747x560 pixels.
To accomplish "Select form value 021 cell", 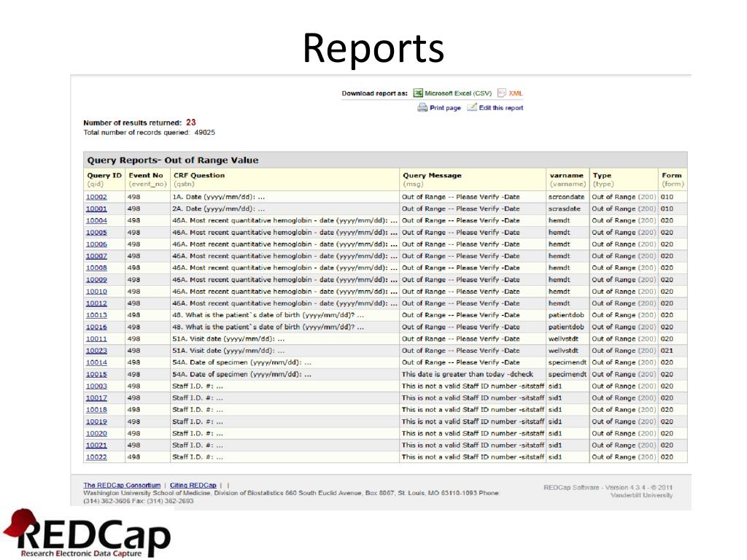I will click(673, 351).
